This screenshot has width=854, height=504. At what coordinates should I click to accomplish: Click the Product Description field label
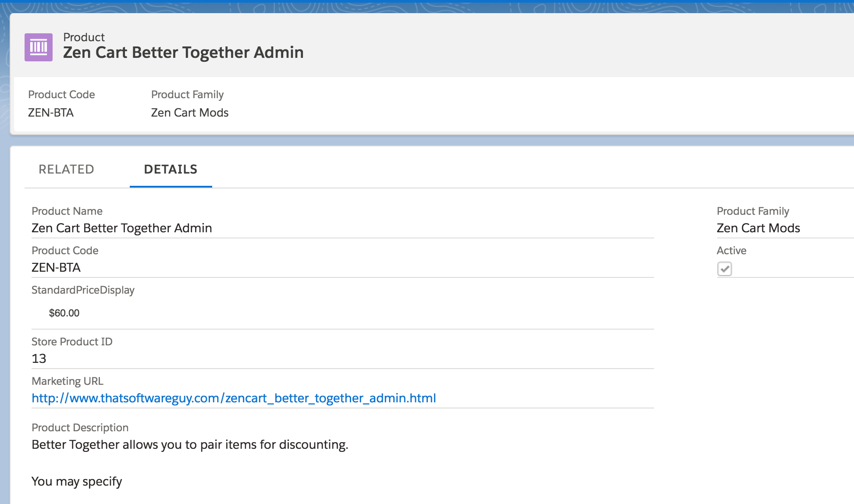tap(80, 428)
